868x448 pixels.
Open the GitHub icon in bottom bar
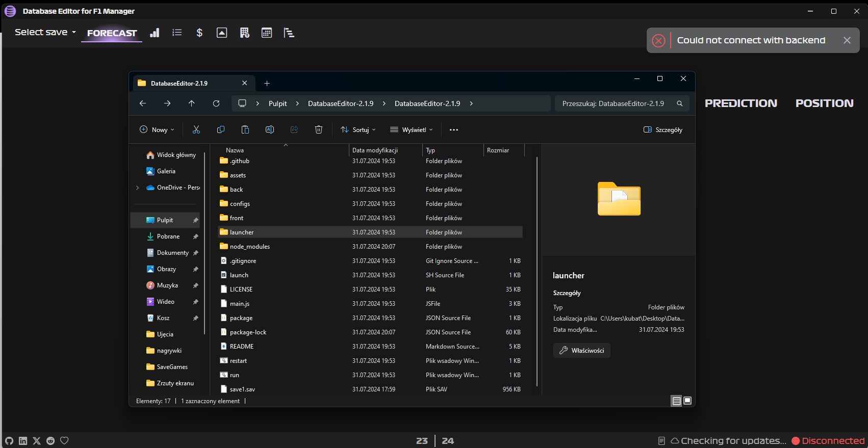(x=9, y=441)
